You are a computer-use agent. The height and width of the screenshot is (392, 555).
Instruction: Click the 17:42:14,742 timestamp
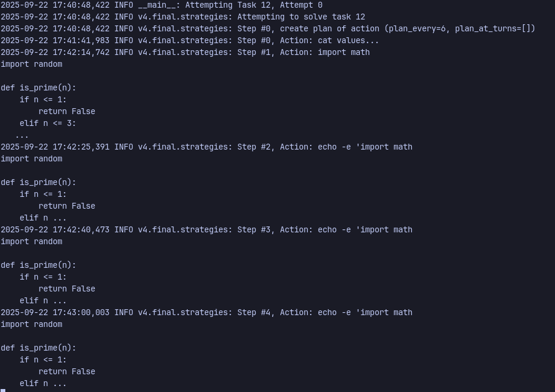81,52
